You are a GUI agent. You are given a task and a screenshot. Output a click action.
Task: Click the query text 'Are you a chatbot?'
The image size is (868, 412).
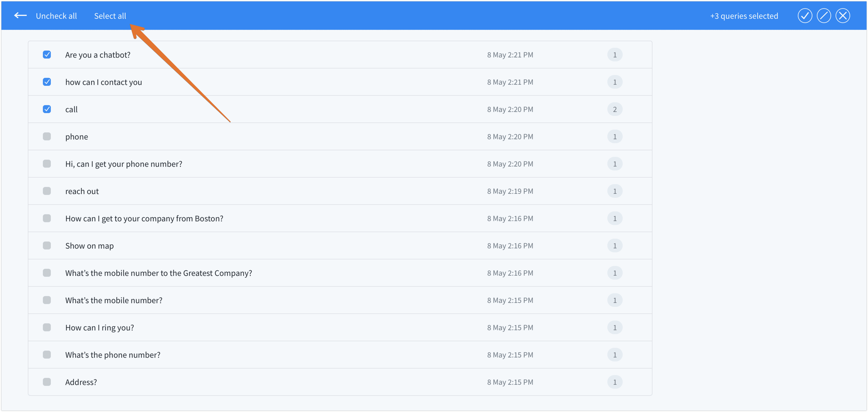pos(98,55)
